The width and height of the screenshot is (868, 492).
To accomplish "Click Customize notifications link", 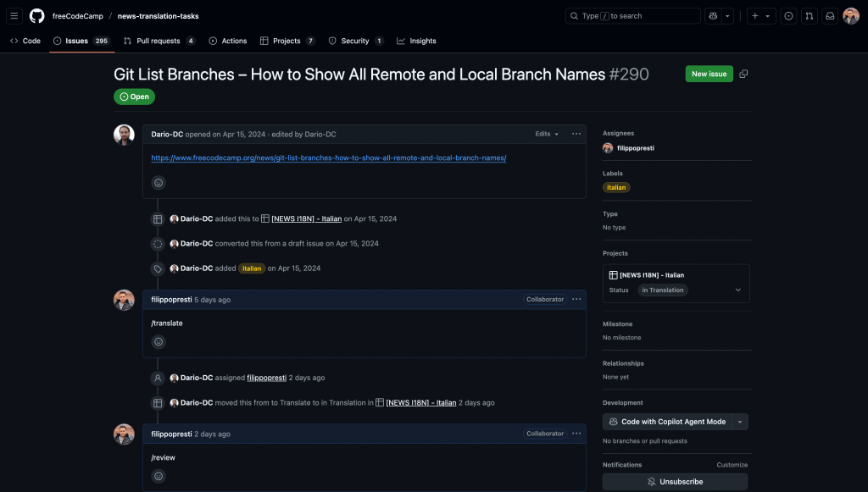I will point(732,465).
